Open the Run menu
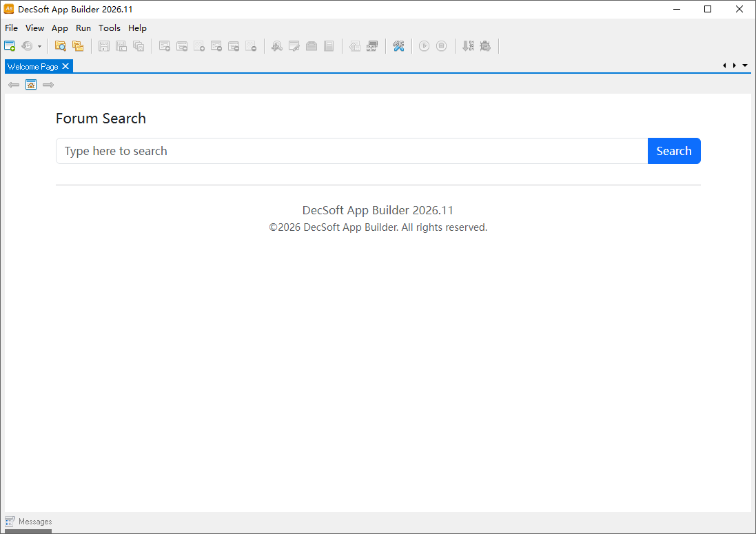 (x=83, y=28)
